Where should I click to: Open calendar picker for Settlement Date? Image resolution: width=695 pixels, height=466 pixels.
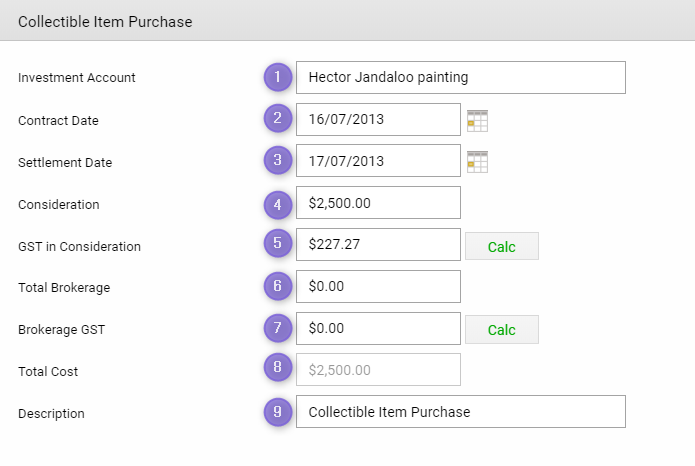[x=477, y=162]
